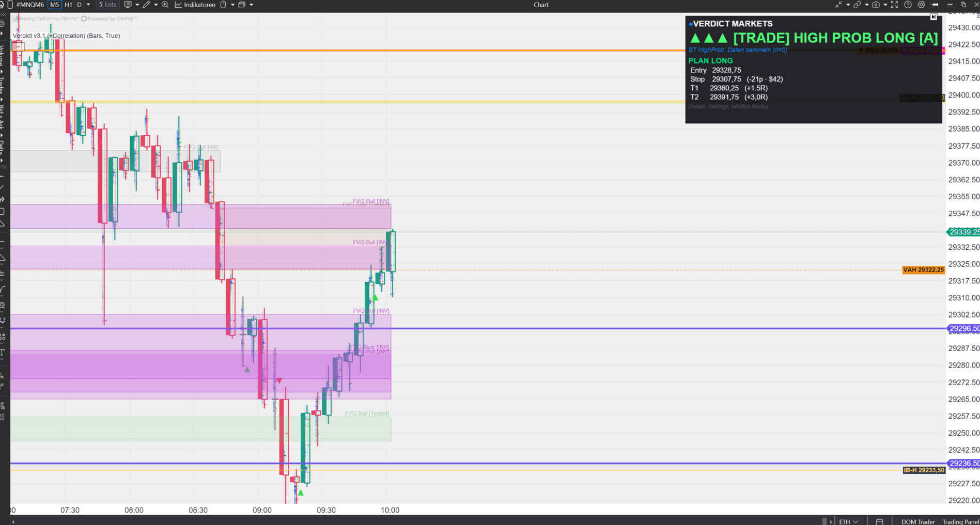Click the collapse arrows icon in title bar
Screen dimensions: 980x525
click(x=838, y=5)
